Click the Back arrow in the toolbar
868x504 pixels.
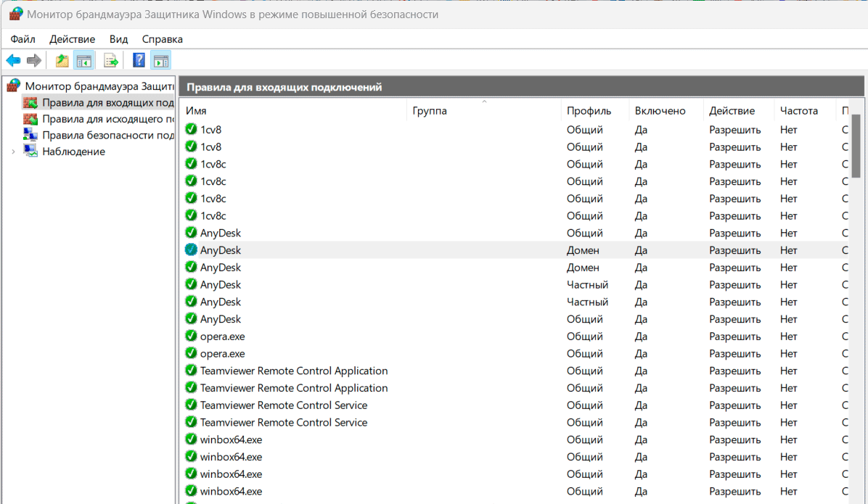[x=13, y=61]
